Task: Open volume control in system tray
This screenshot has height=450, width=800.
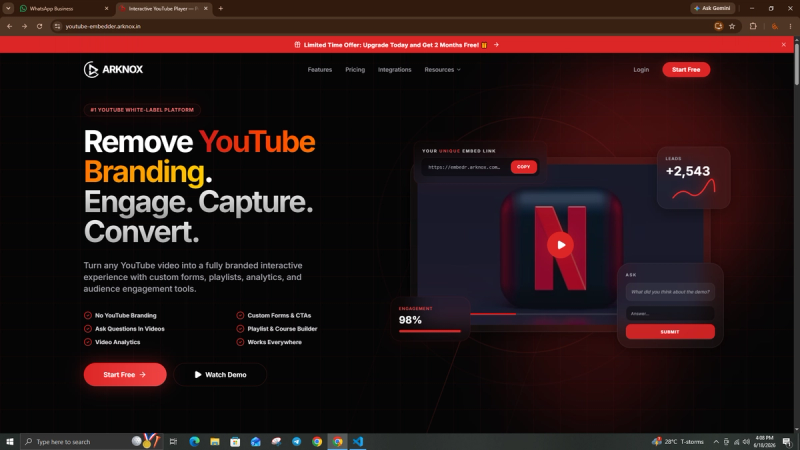Action: point(746,442)
